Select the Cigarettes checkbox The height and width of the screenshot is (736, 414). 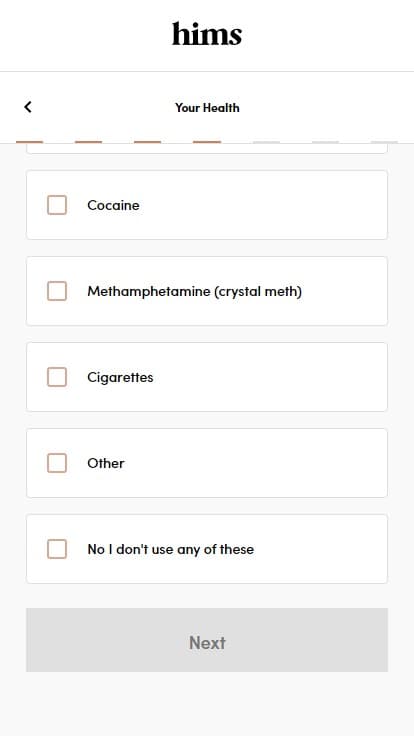point(57,377)
